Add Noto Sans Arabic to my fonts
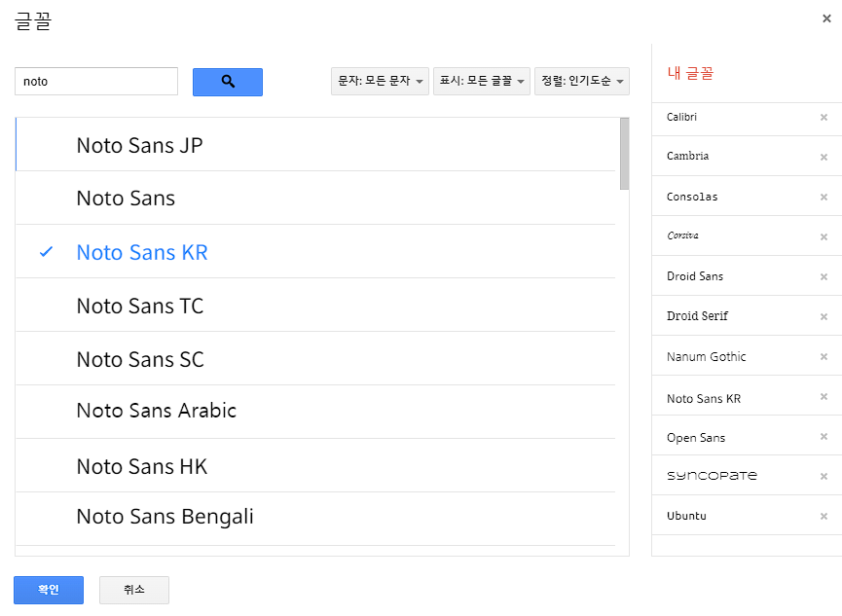Viewport: 842px width, 616px height. [x=315, y=412]
